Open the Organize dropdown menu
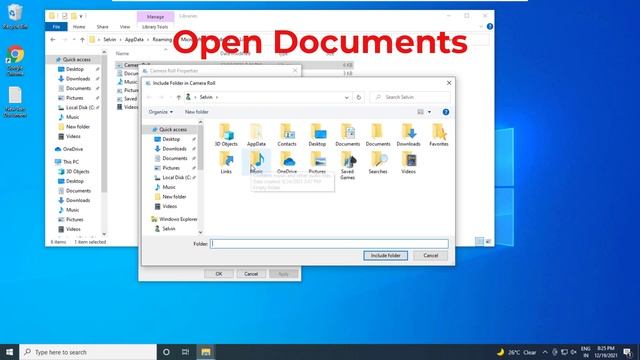Screen dimensions: 640x360 point(160,112)
